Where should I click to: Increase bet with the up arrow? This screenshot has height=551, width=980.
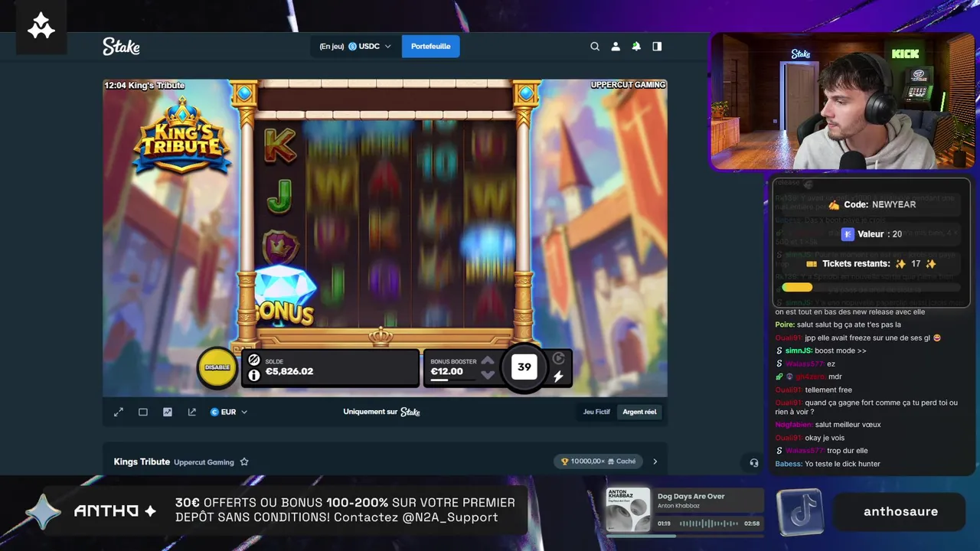488,360
